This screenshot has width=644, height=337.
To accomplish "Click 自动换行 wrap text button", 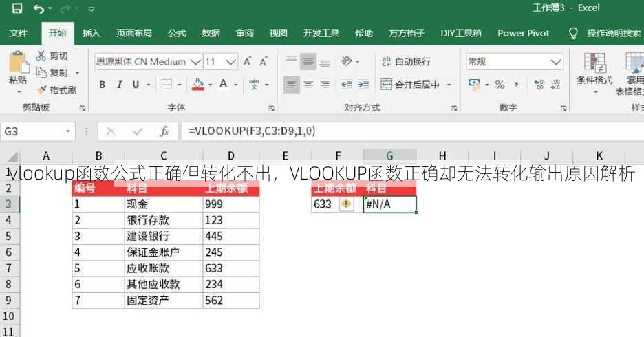I will [406, 62].
